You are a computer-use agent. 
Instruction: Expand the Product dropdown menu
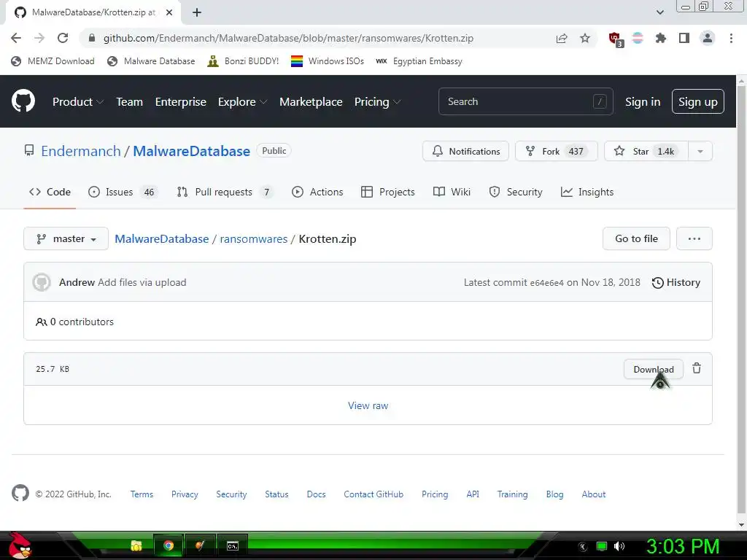coord(77,102)
